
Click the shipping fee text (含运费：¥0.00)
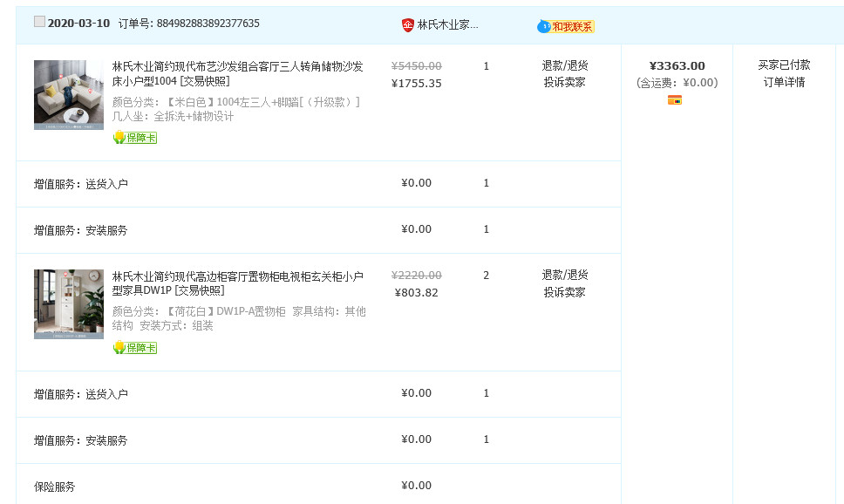[x=677, y=83]
